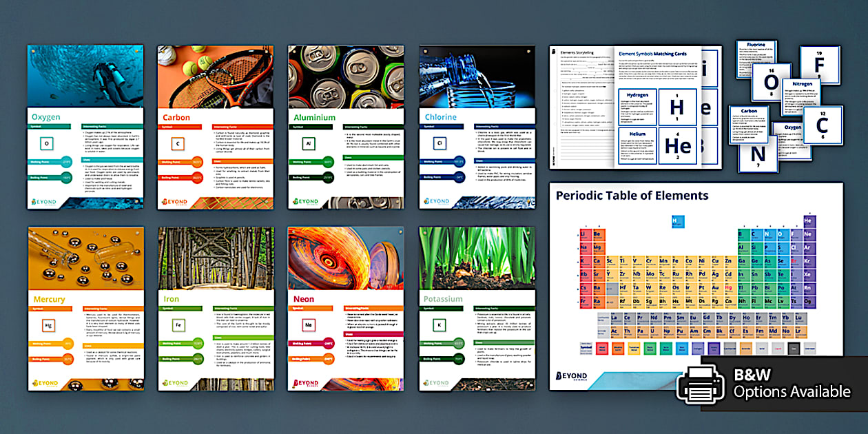Click the "Periodic Table of Elements" title
This screenshot has height=434, width=868.
(x=632, y=195)
